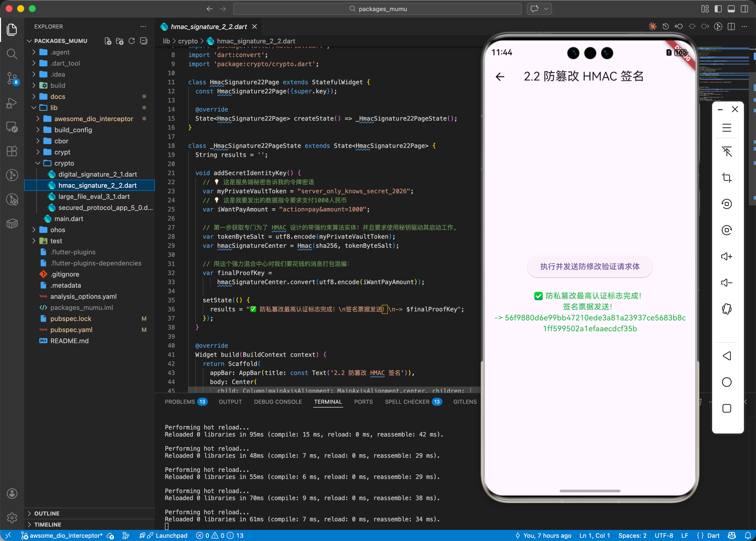Click the packages_mumu command center search box

pyautogui.click(x=377, y=9)
